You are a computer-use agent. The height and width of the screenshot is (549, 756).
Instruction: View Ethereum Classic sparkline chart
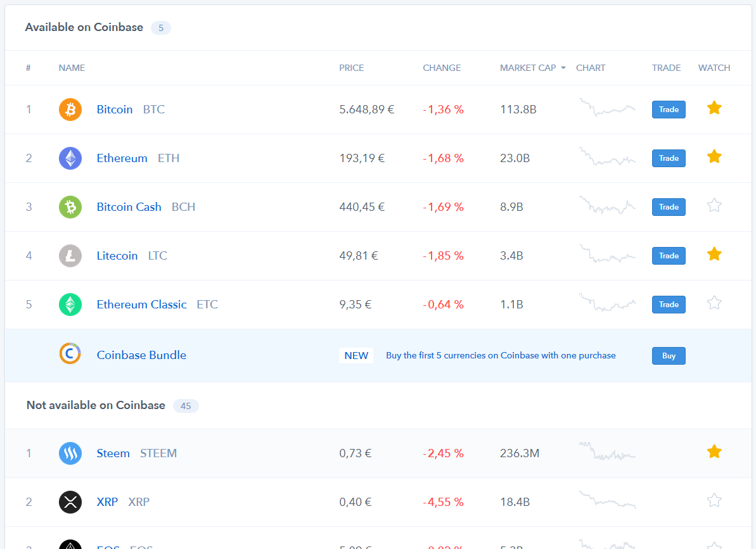[x=607, y=303]
